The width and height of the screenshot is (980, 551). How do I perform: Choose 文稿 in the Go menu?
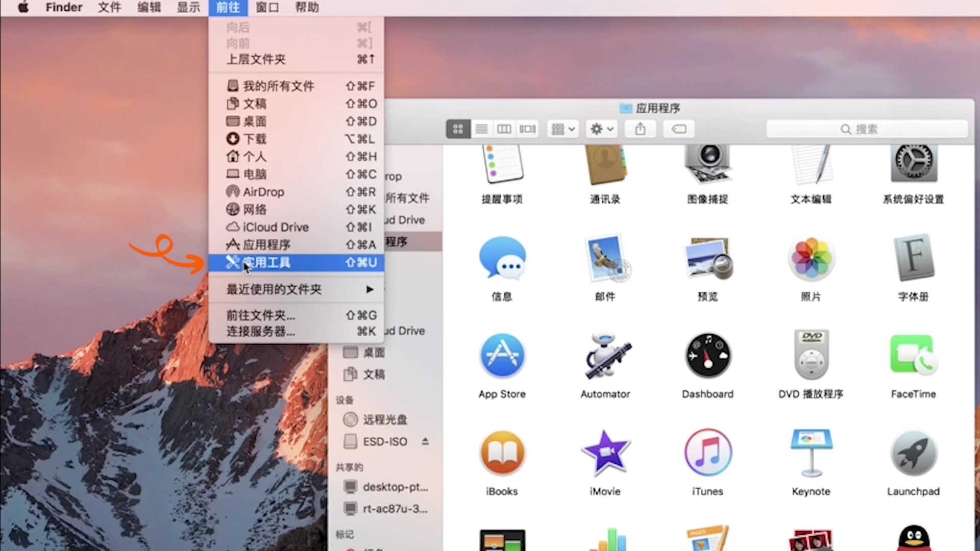pos(296,104)
